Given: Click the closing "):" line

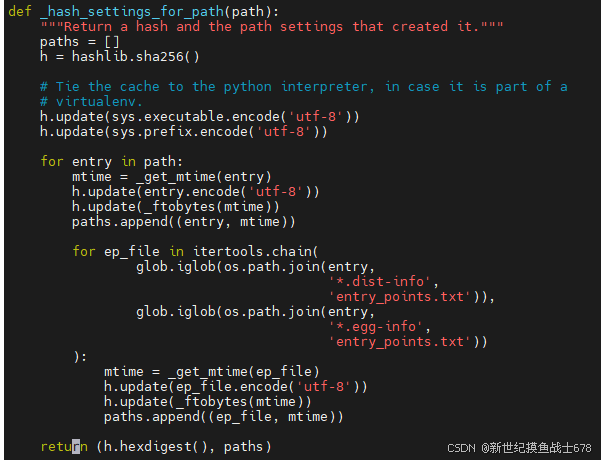Looking at the screenshot, I should tap(80, 356).
